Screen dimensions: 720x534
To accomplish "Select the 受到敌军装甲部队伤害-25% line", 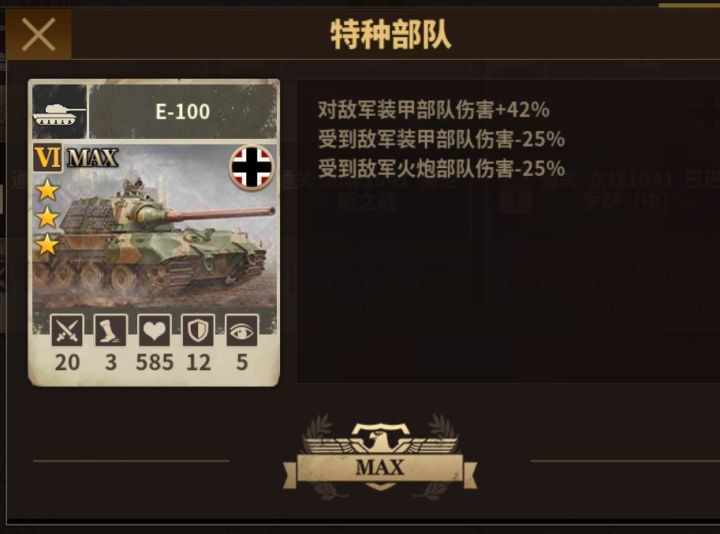I will [x=441, y=139].
